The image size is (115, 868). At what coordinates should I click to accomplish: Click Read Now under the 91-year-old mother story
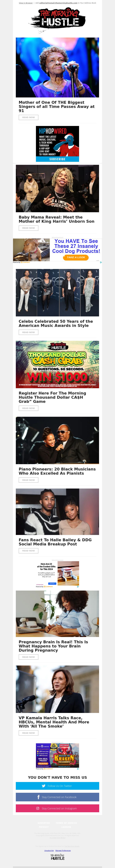click(28, 117)
